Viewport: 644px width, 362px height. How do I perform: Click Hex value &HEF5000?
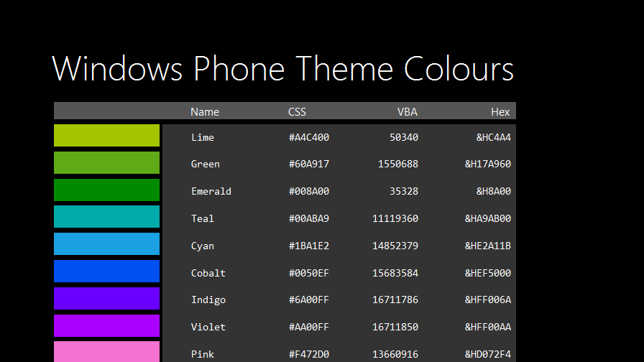coord(488,273)
